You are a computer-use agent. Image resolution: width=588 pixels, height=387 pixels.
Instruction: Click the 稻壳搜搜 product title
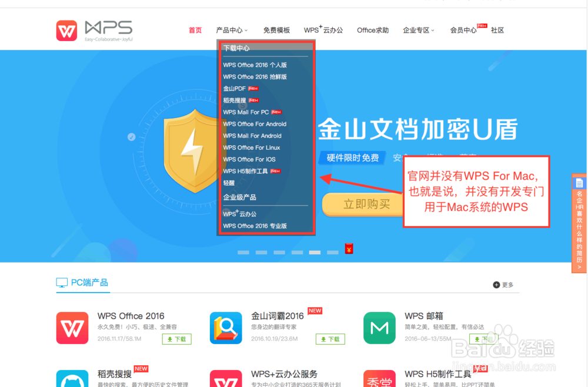click(x=115, y=374)
